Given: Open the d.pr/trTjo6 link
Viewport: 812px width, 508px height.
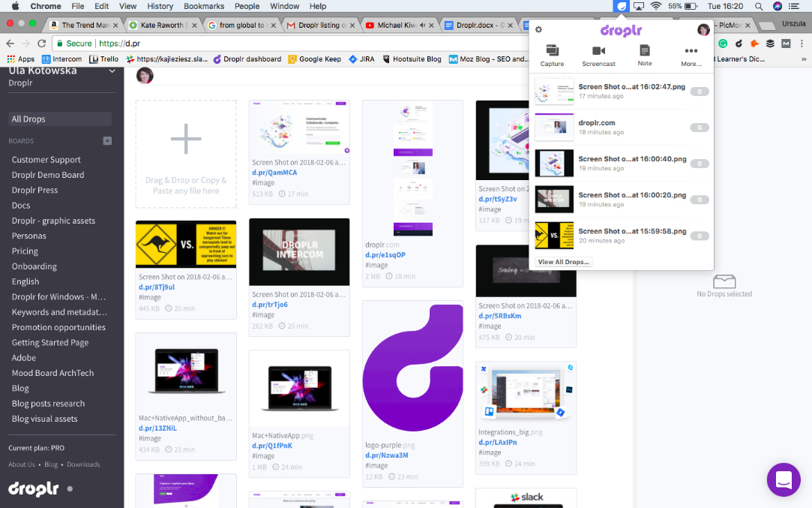Looking at the screenshot, I should (x=270, y=305).
